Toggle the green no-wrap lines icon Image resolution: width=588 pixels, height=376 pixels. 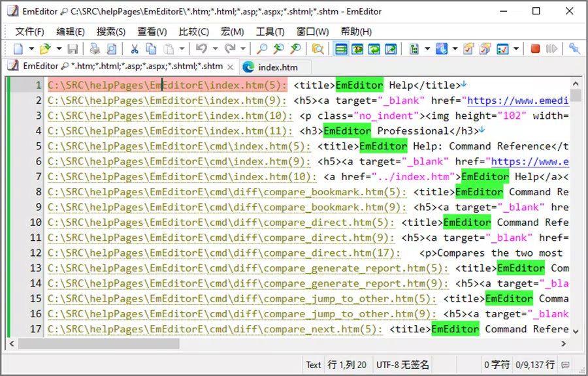341,49
